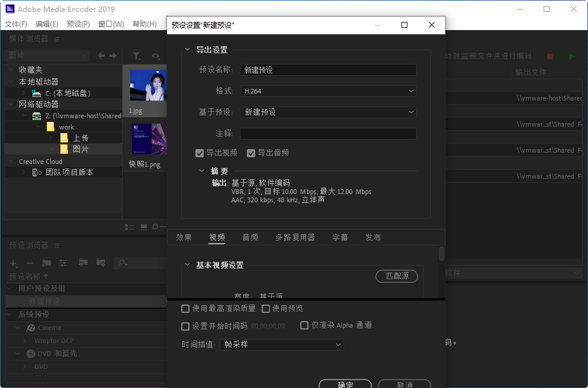Image resolution: width=588 pixels, height=388 pixels.
Task: Open the 格式 dropdown showing H.264
Action: (x=328, y=91)
